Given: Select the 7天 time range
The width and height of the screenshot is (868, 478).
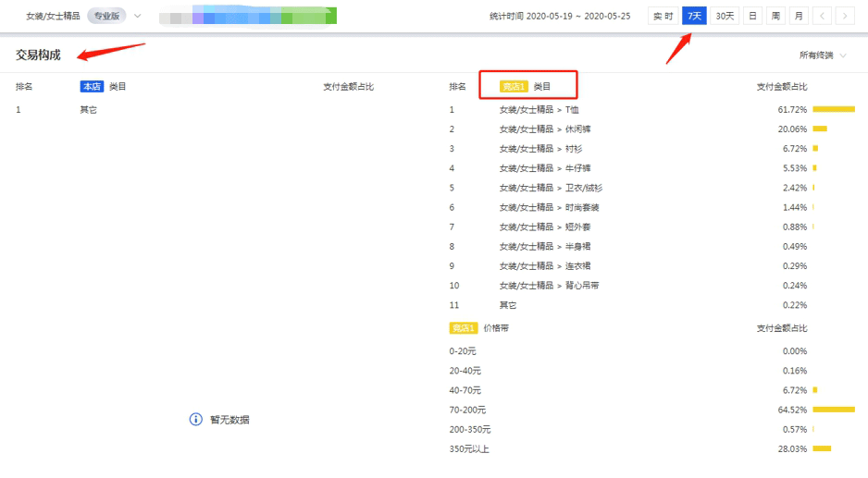Looking at the screenshot, I should click(x=694, y=16).
